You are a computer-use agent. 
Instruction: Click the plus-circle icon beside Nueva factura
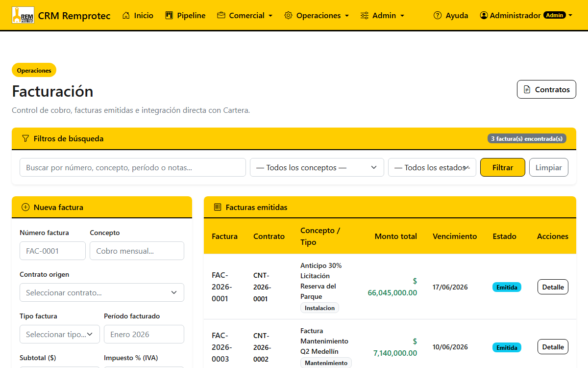click(x=25, y=208)
